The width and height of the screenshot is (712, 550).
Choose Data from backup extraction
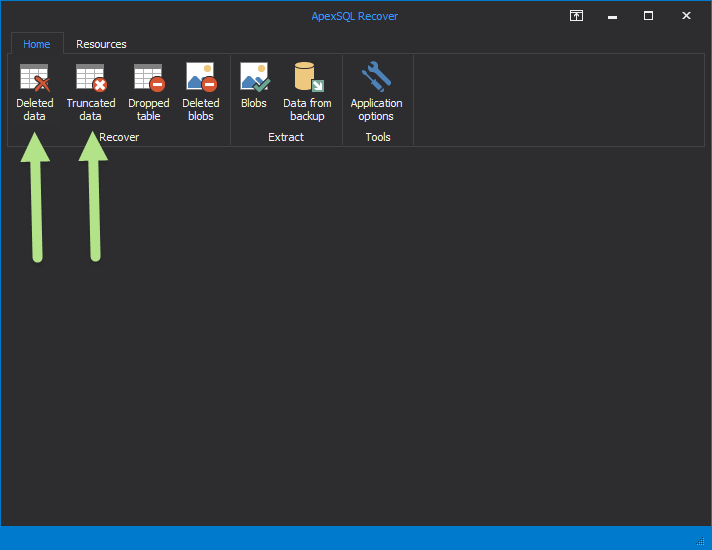tap(307, 92)
